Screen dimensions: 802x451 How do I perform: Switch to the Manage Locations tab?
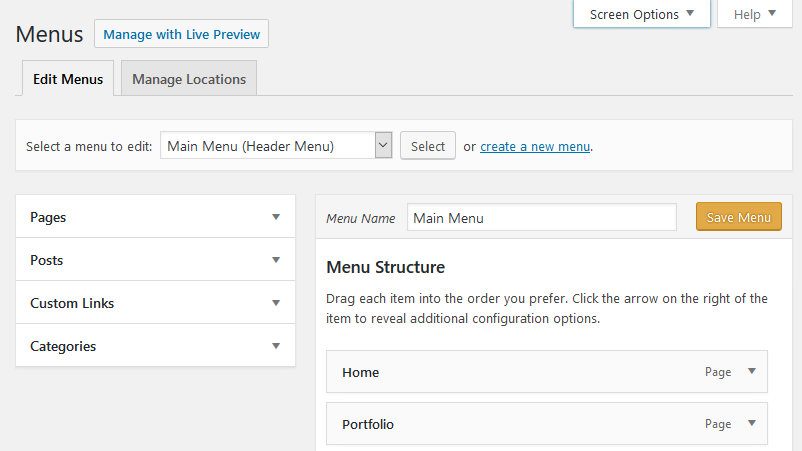(189, 79)
